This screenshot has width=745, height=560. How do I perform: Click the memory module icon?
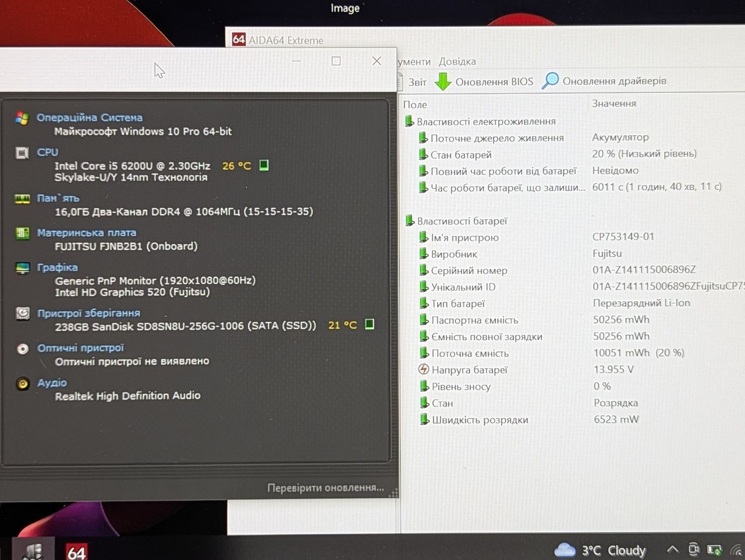(x=22, y=199)
